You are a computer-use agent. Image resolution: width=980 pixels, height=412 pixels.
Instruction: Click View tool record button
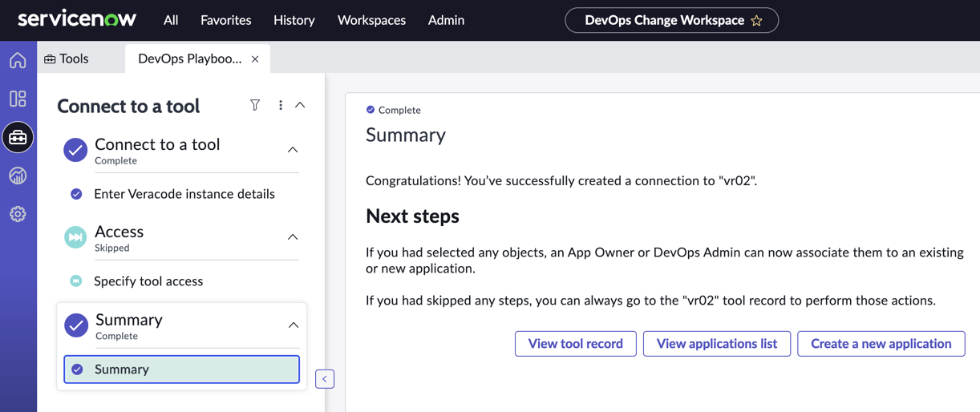point(576,344)
